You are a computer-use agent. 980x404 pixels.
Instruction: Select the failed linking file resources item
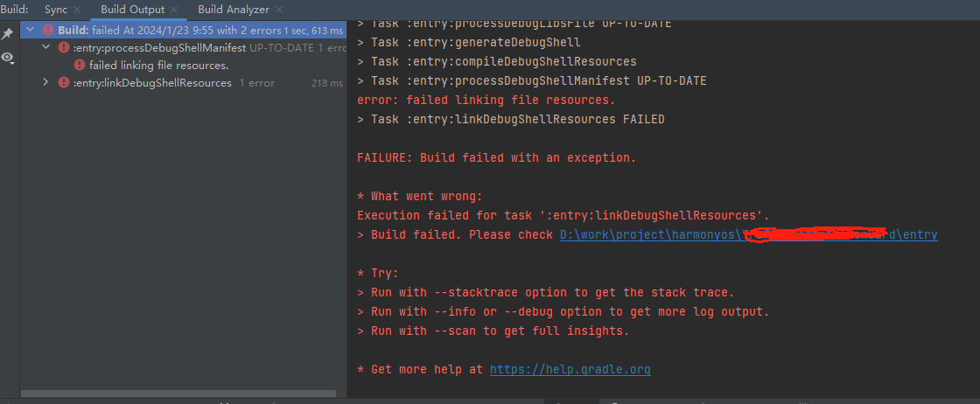tap(158, 65)
